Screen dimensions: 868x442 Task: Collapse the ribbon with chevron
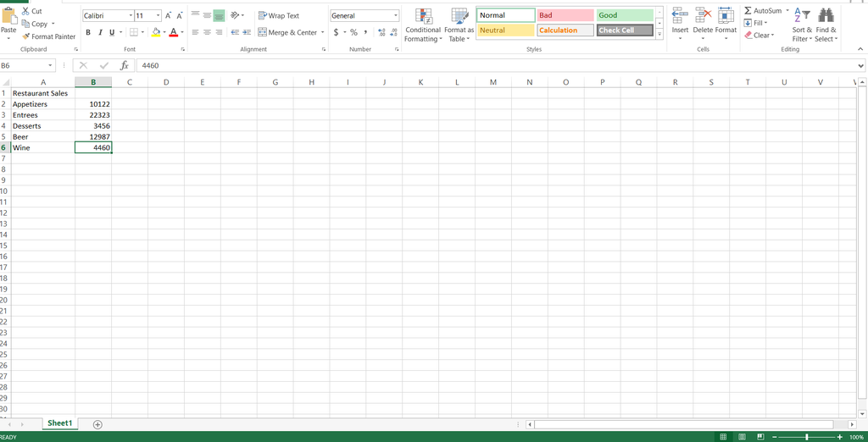click(860, 49)
